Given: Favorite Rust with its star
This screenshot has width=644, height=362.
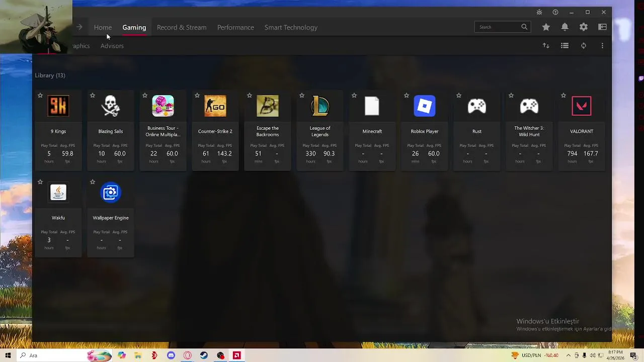Looking at the screenshot, I should 459,96.
